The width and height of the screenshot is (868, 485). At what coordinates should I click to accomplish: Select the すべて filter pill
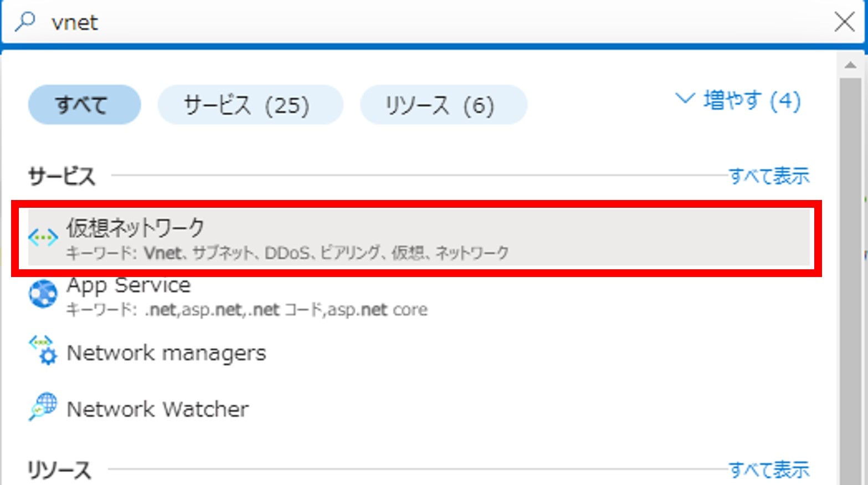coord(84,105)
